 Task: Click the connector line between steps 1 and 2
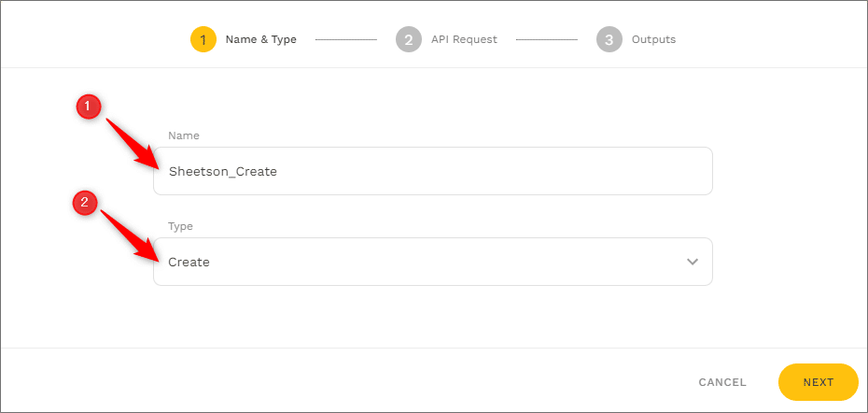tap(345, 40)
